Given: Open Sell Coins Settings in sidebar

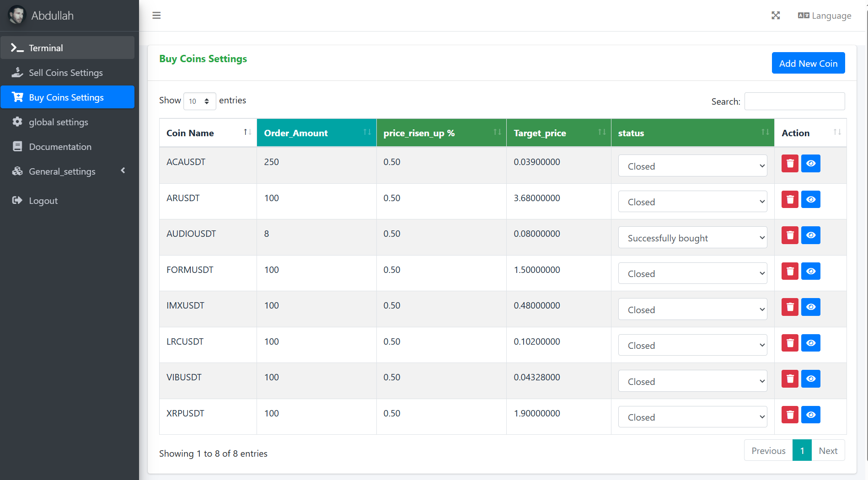Looking at the screenshot, I should tap(65, 73).
